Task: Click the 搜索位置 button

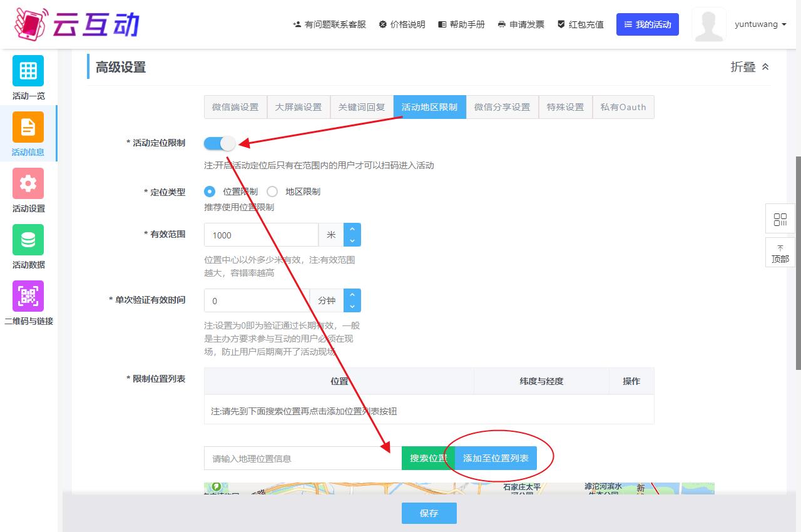Action: coord(428,458)
